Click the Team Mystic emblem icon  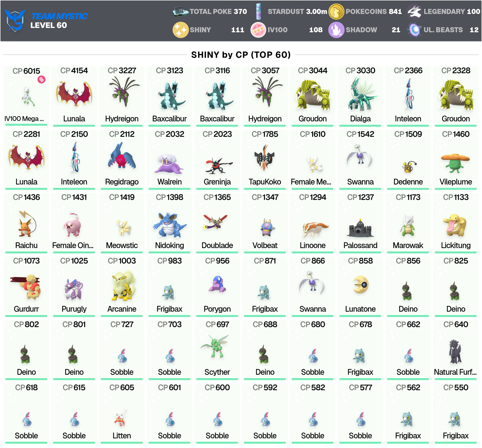tap(15, 20)
